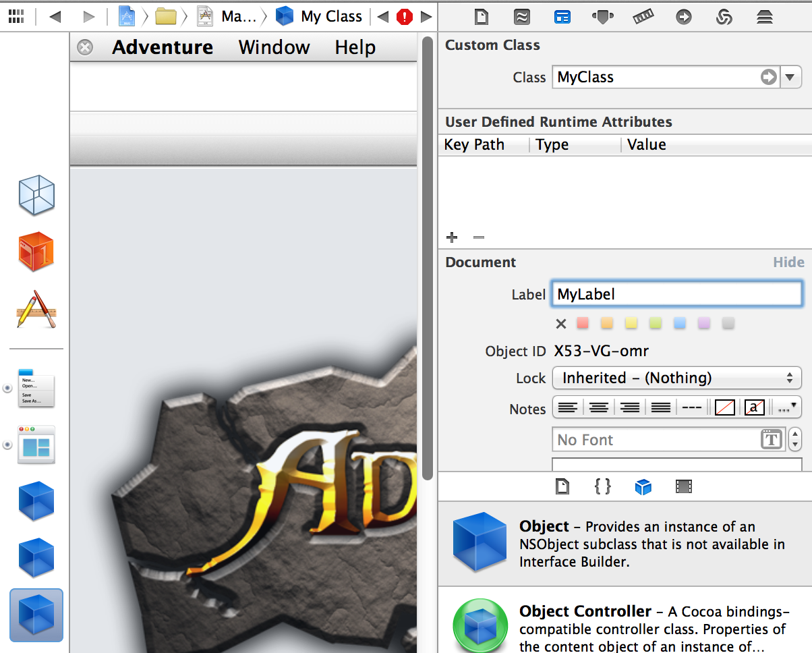
Task: Click the Label field showing MyLabel
Action: [676, 294]
